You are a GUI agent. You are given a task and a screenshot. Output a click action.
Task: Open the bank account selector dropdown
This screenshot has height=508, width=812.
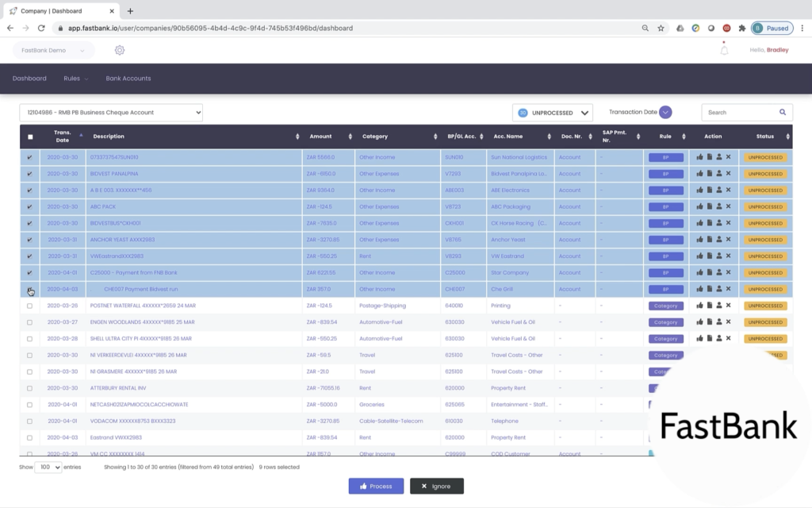[x=111, y=113]
